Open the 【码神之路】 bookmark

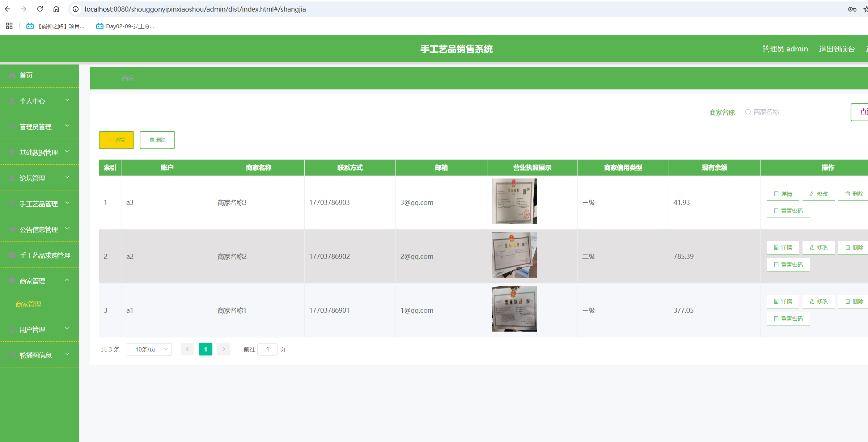coord(56,26)
